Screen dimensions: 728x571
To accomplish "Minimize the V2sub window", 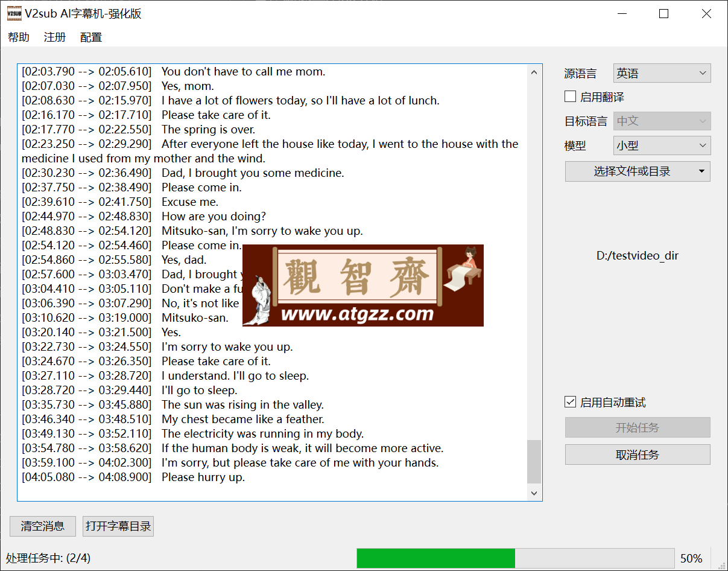I will [x=622, y=14].
